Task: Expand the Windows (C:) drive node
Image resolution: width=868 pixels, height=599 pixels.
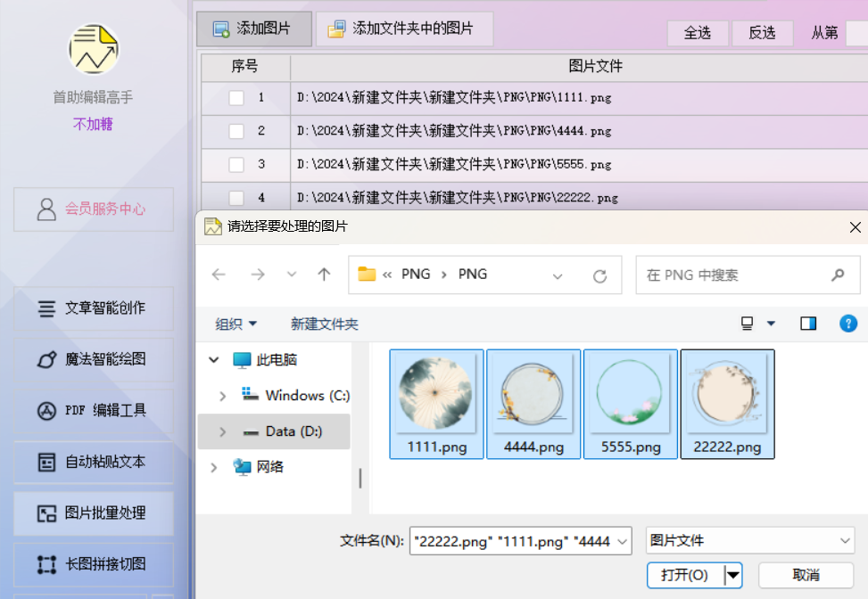Action: point(222,396)
